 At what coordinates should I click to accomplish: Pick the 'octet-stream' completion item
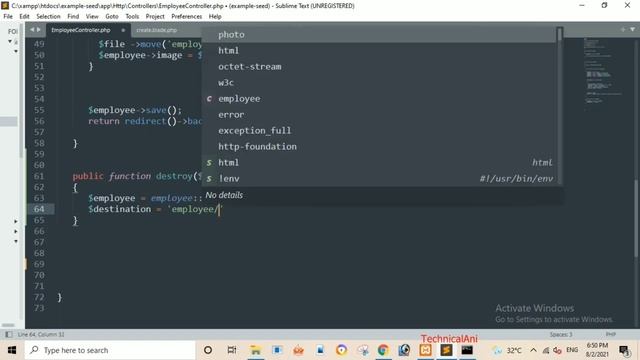coord(380,67)
